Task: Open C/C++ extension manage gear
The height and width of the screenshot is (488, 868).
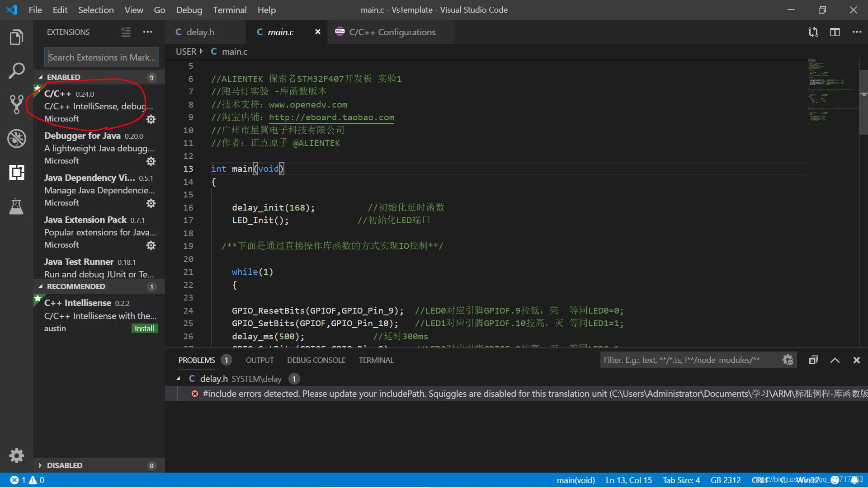Action: (x=151, y=119)
